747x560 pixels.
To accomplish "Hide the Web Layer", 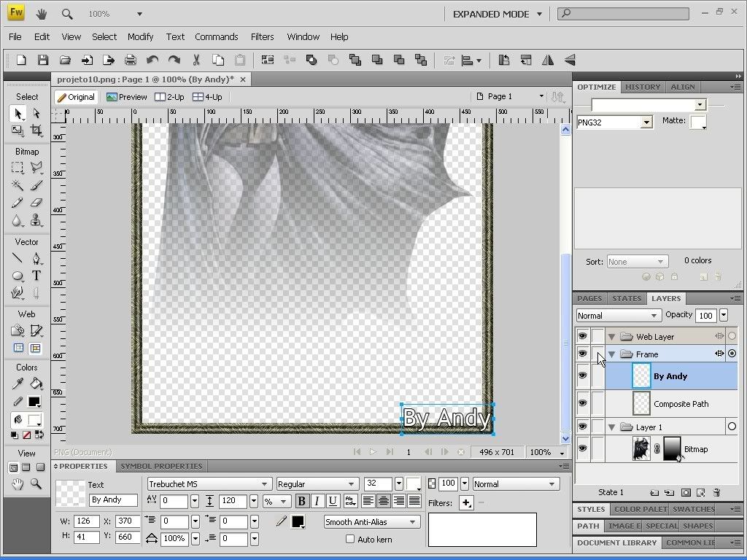I will (x=582, y=336).
